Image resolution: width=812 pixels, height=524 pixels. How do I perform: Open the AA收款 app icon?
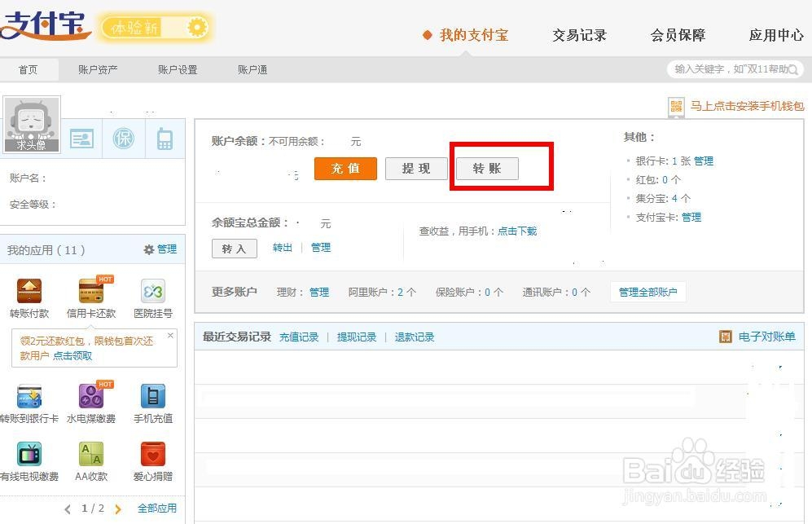tap(91, 455)
